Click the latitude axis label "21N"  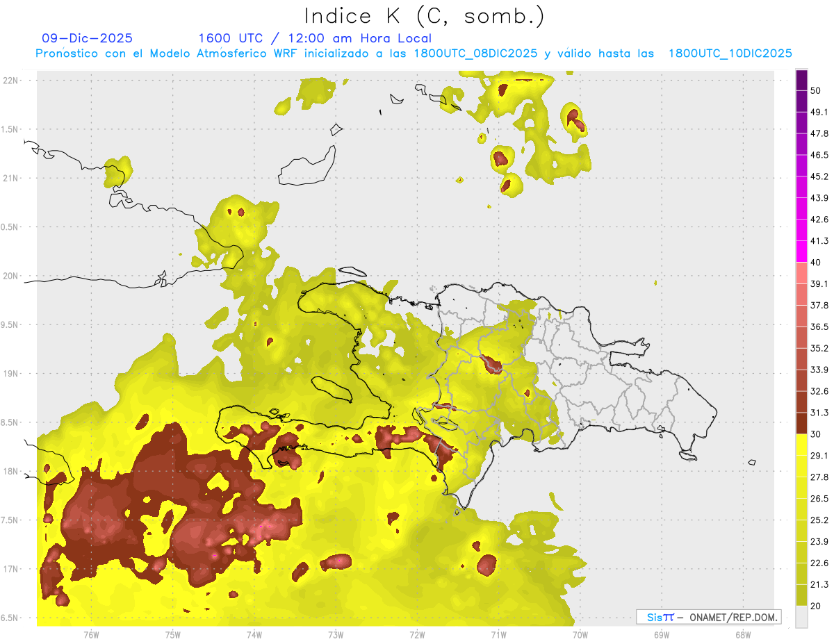[x=10, y=179]
